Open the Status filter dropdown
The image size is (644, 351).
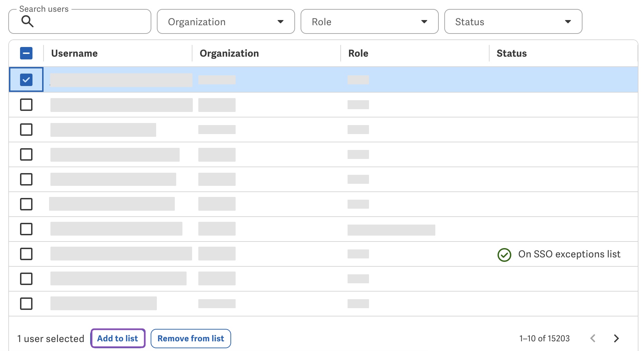click(513, 21)
